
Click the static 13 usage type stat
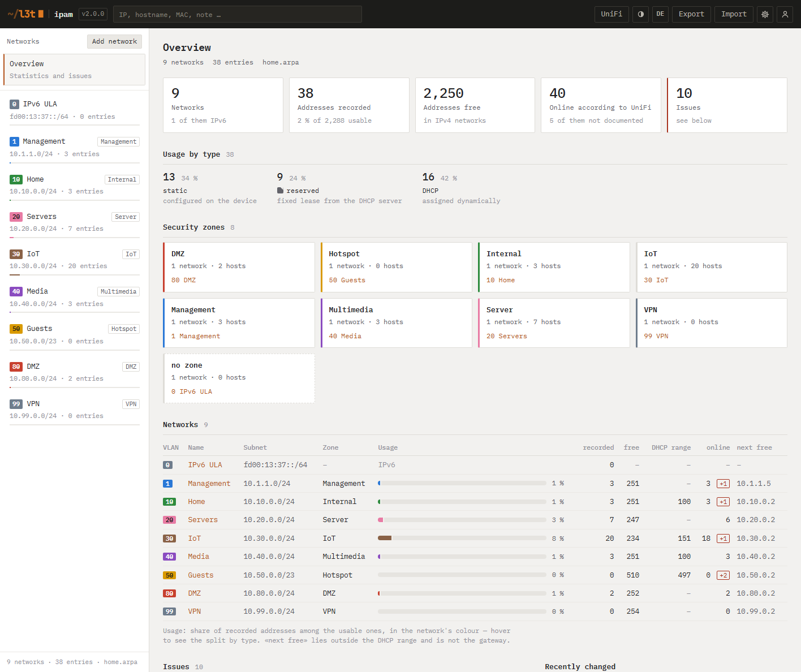tap(210, 189)
